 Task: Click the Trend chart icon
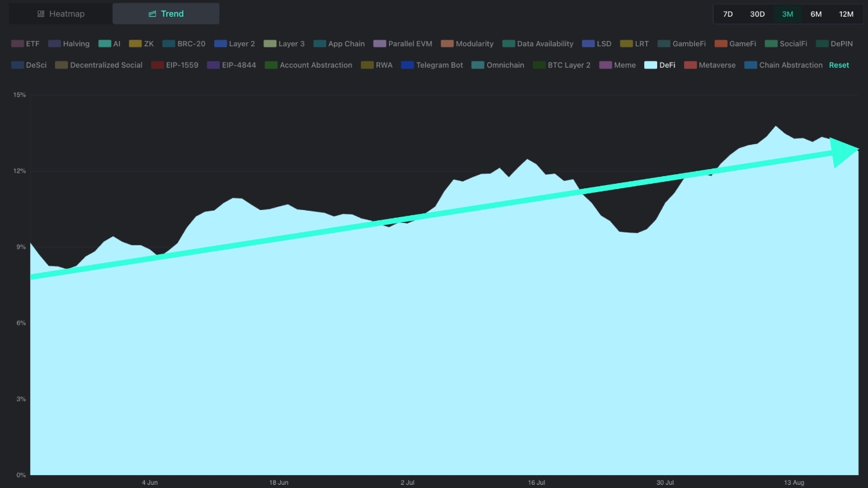tap(152, 13)
